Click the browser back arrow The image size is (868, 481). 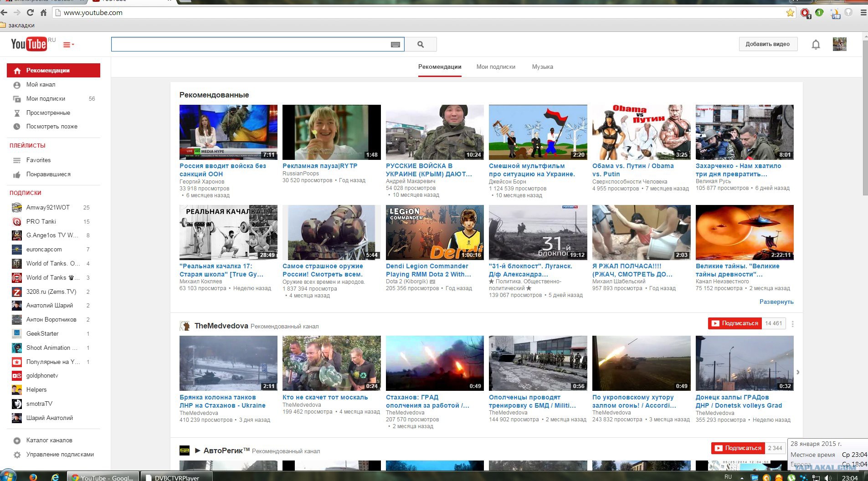click(x=4, y=13)
